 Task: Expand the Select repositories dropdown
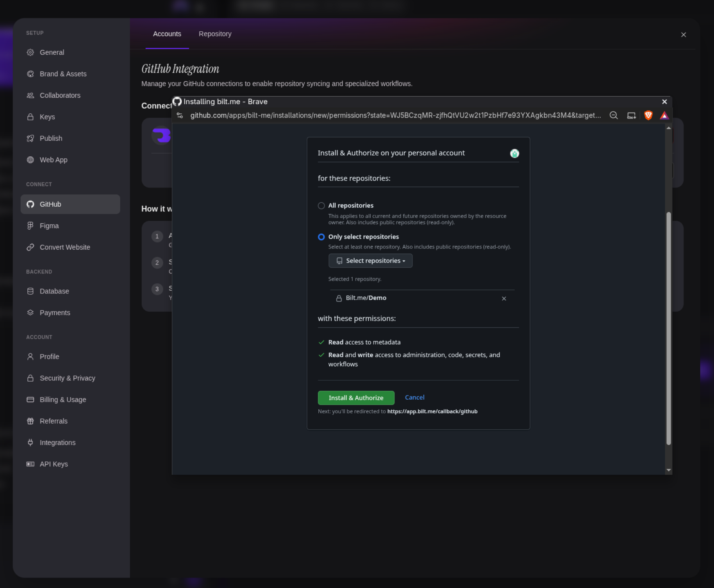coord(370,261)
